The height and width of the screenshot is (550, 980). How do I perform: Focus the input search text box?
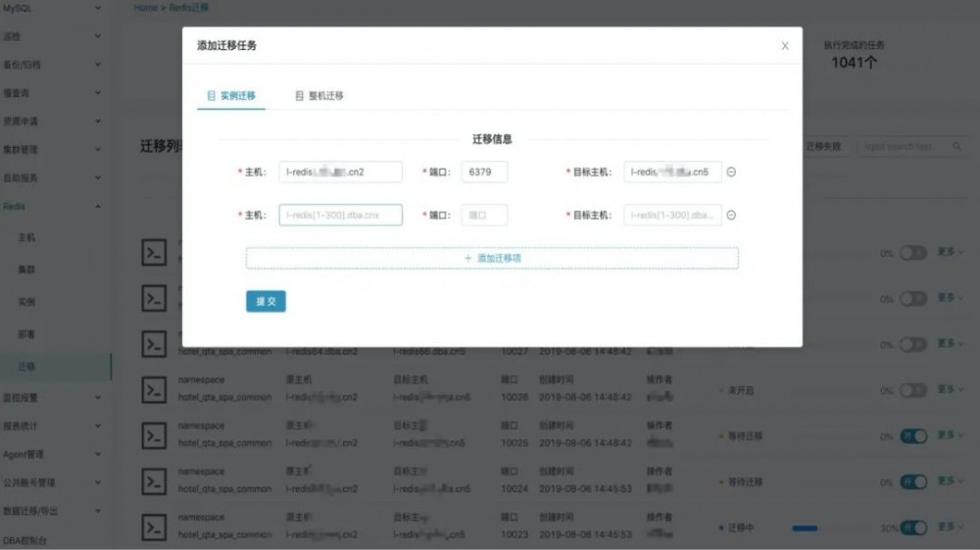coord(904,146)
